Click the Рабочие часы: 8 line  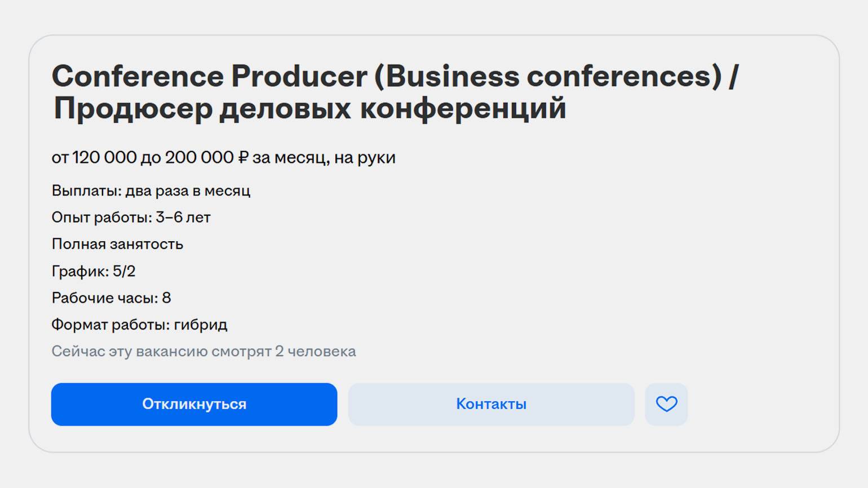coord(111,298)
